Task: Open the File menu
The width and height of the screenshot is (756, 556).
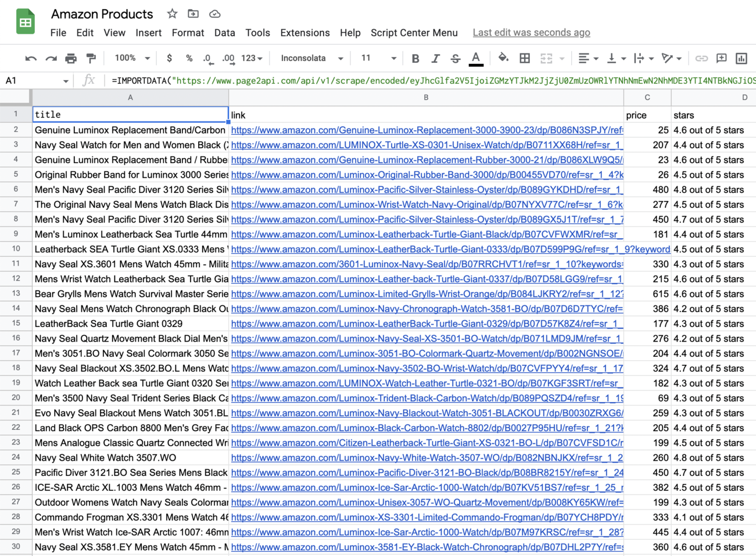Action: click(58, 33)
